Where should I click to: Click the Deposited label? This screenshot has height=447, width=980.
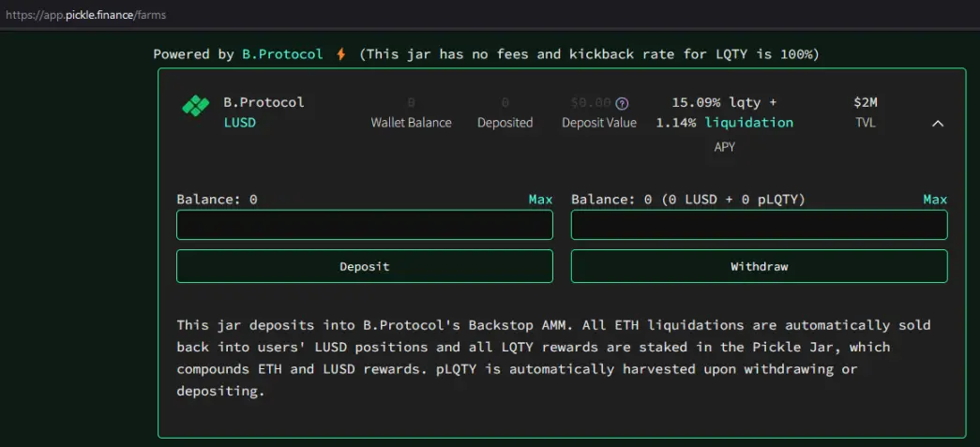[505, 123]
